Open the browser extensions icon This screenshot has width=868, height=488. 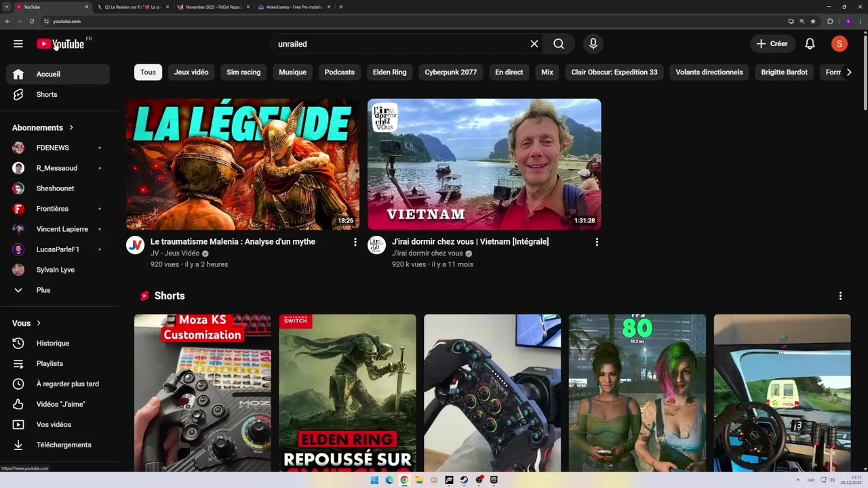point(830,21)
